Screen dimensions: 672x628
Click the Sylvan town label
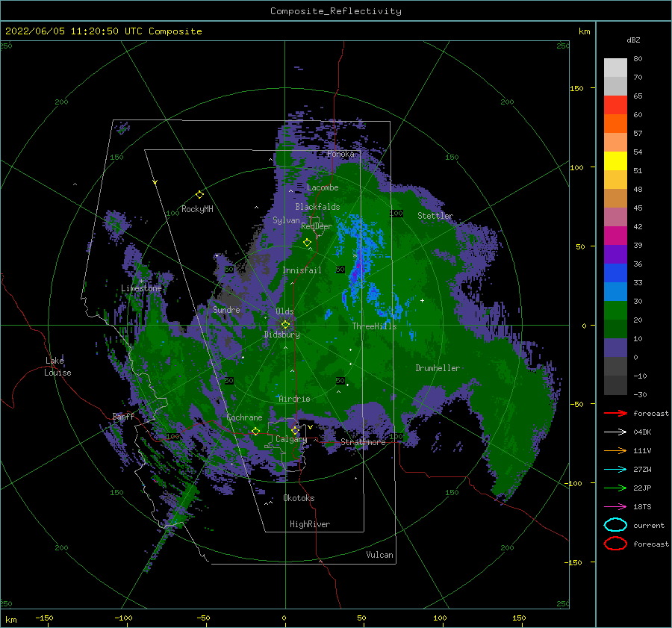pos(286,220)
